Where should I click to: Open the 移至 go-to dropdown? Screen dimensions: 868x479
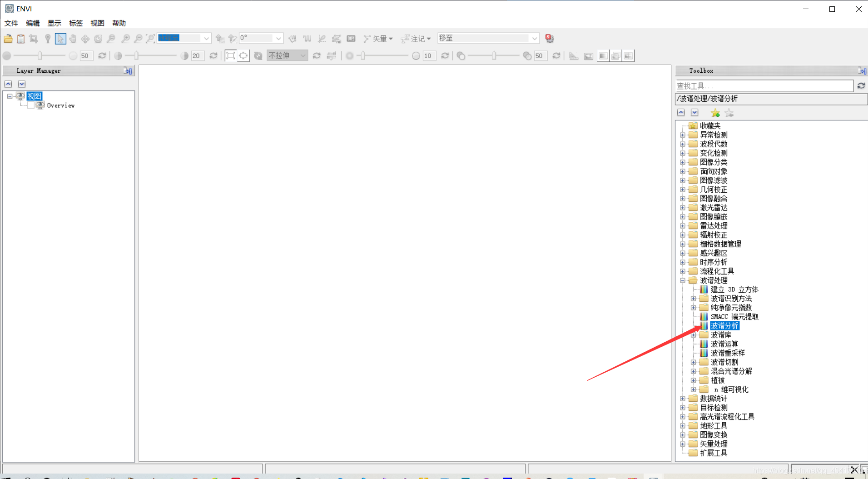[535, 38]
